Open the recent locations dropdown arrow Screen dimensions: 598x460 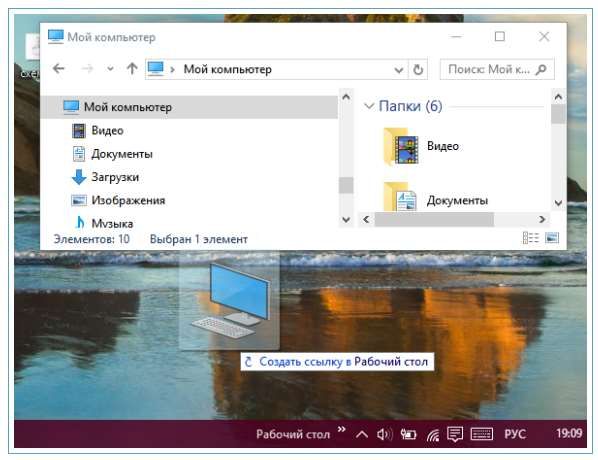pos(110,69)
